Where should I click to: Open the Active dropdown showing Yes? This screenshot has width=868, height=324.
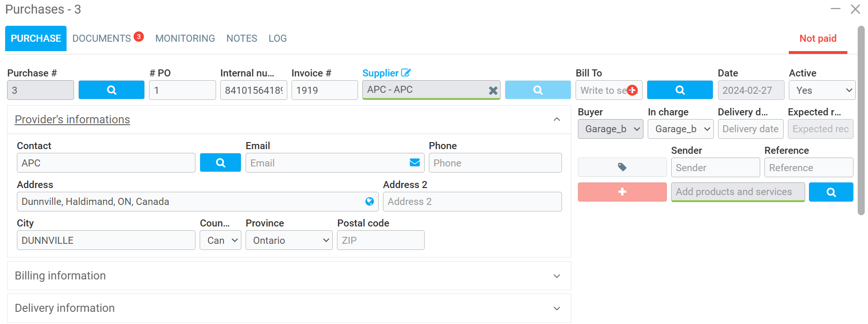coord(822,90)
